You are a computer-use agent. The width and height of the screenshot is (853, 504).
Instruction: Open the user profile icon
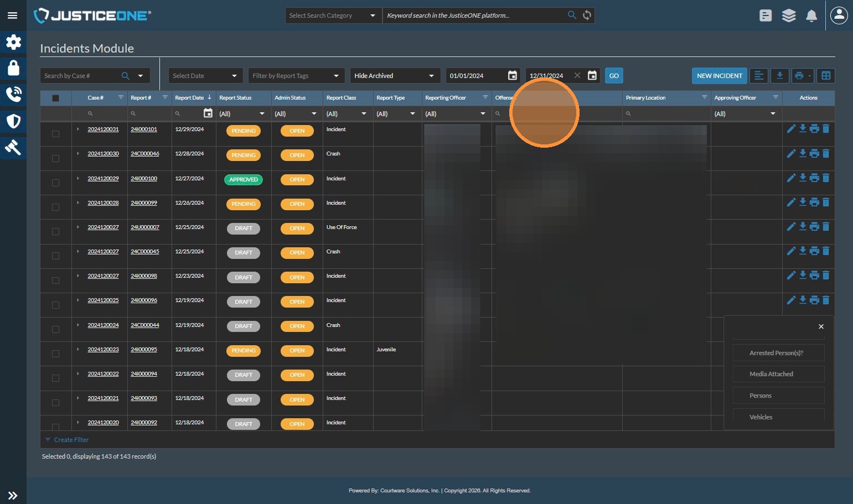[839, 15]
